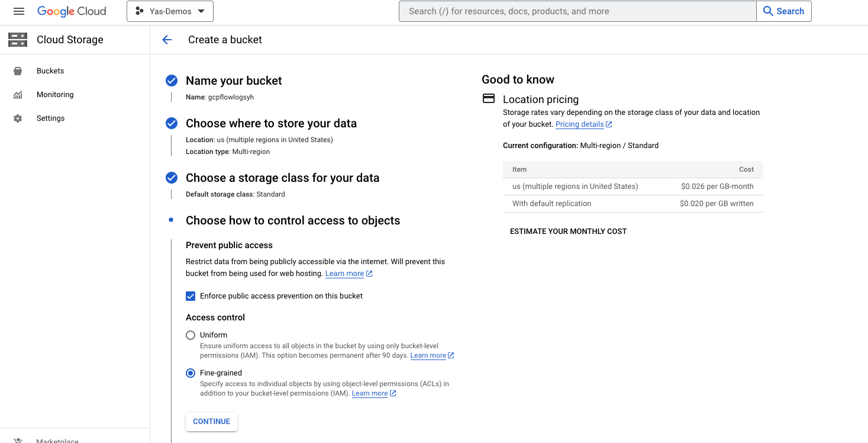Image resolution: width=868 pixels, height=443 pixels.
Task: Click the Buckets sidebar icon
Action: point(18,71)
